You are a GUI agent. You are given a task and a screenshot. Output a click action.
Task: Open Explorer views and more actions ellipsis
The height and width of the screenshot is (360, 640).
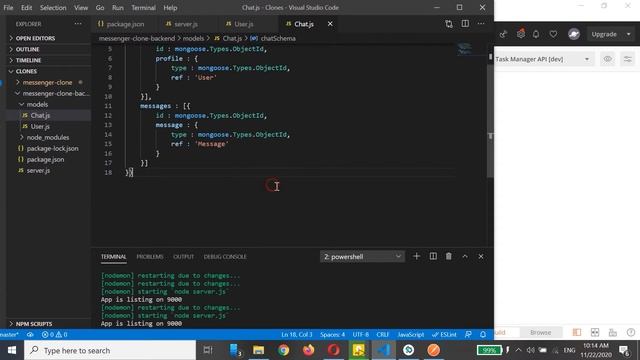click(78, 24)
